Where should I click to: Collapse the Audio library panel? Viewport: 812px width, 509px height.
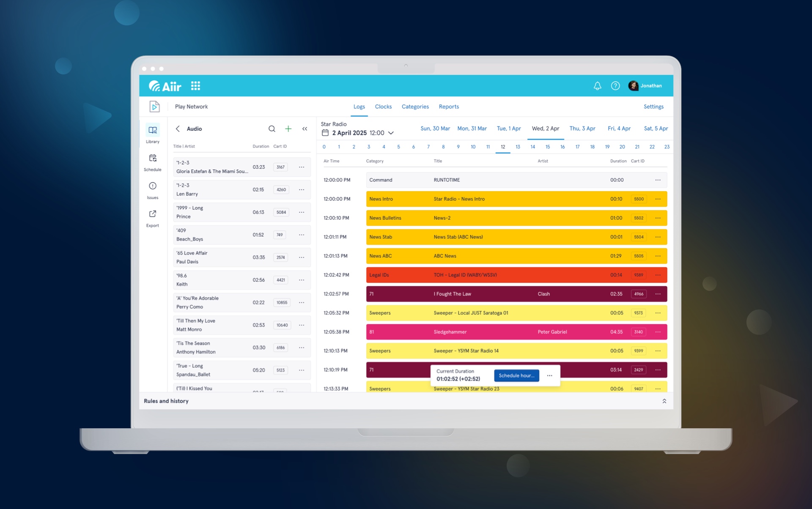click(x=304, y=129)
